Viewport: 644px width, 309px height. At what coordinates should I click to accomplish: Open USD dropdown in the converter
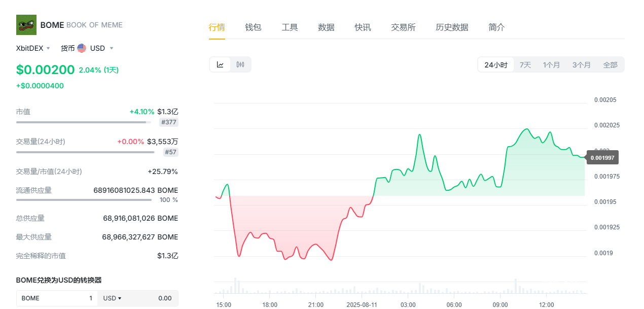click(112, 298)
